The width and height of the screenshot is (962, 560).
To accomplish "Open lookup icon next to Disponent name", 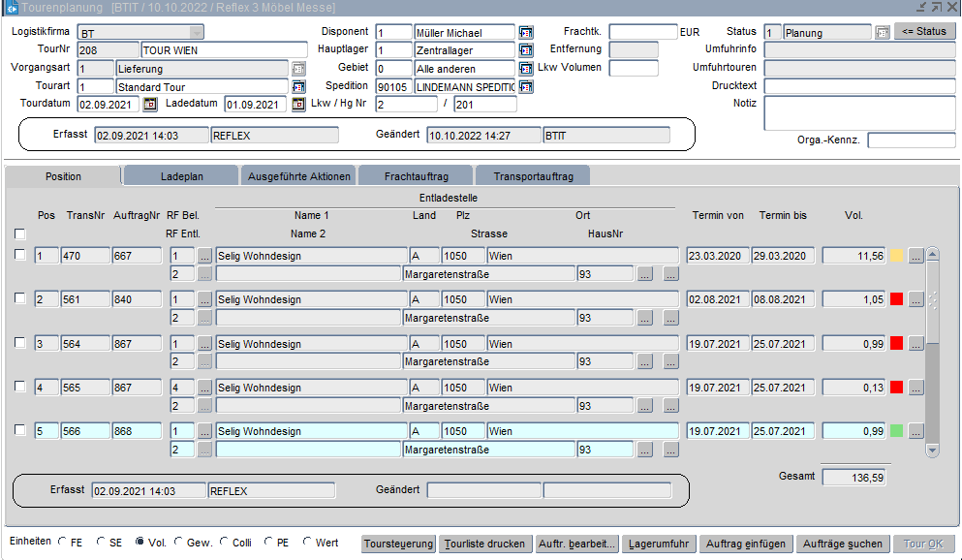I will (x=526, y=33).
